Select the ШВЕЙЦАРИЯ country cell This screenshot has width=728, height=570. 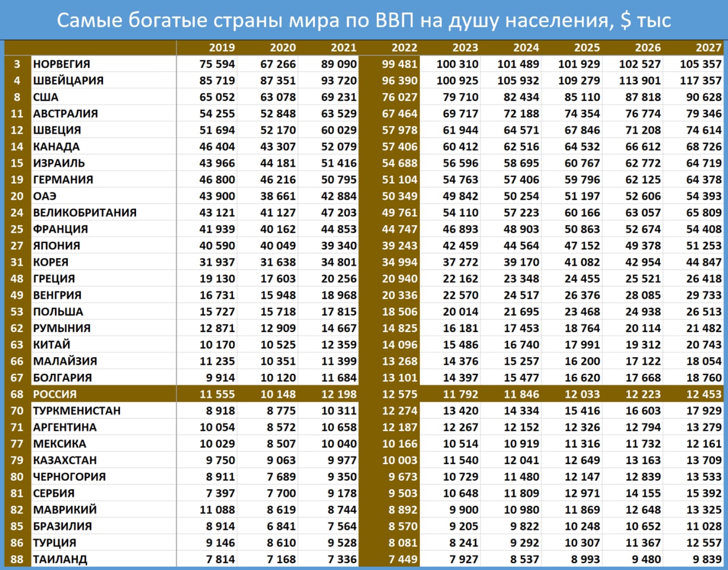click(68, 81)
